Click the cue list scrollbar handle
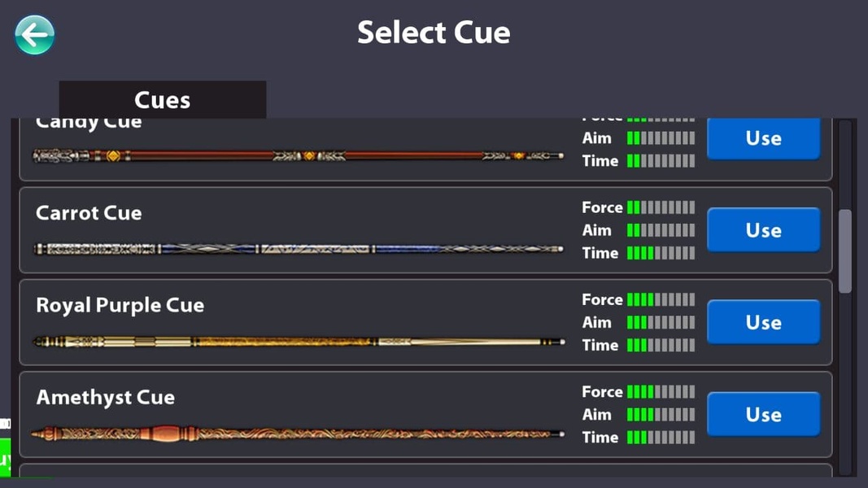The image size is (868, 488). point(844,251)
